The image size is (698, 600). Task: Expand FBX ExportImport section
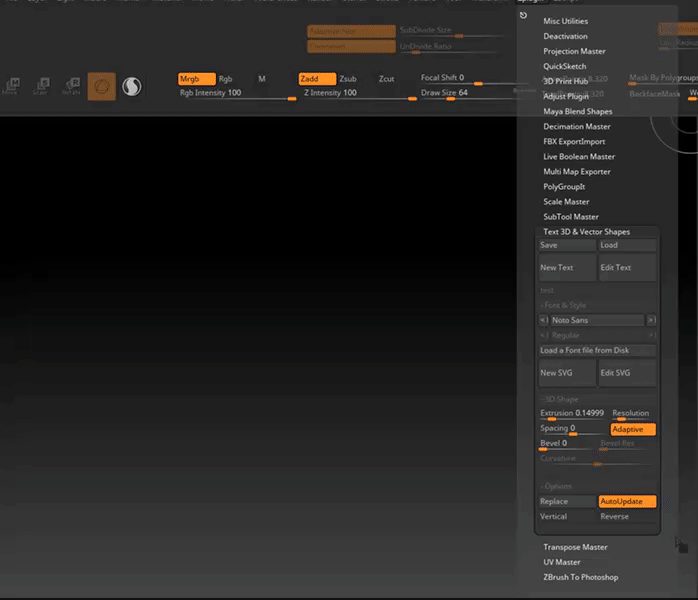pyautogui.click(x=574, y=142)
